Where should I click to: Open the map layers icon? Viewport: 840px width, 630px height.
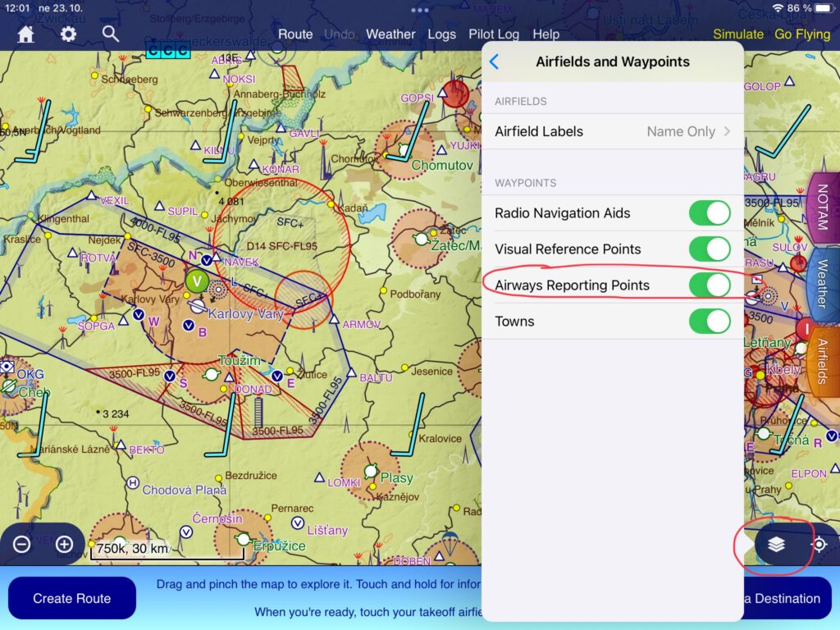(x=777, y=545)
